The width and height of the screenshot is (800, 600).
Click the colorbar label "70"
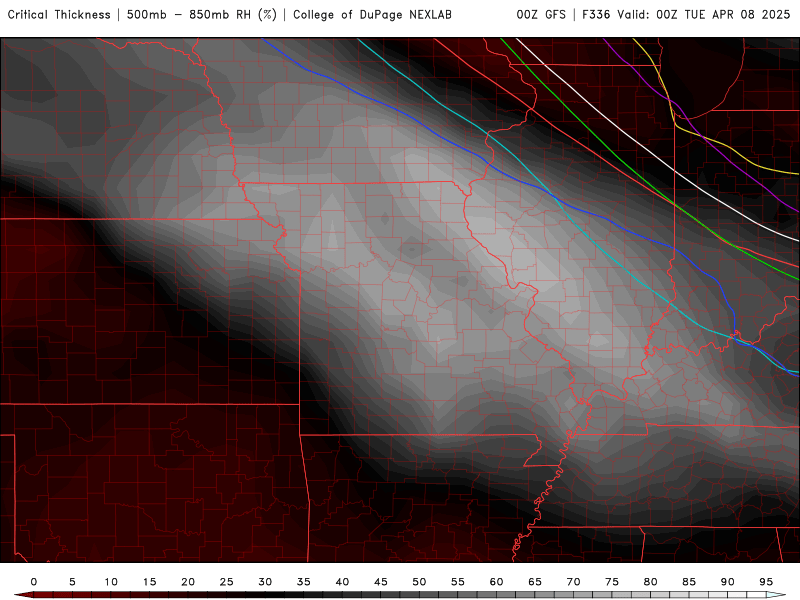coord(573,582)
